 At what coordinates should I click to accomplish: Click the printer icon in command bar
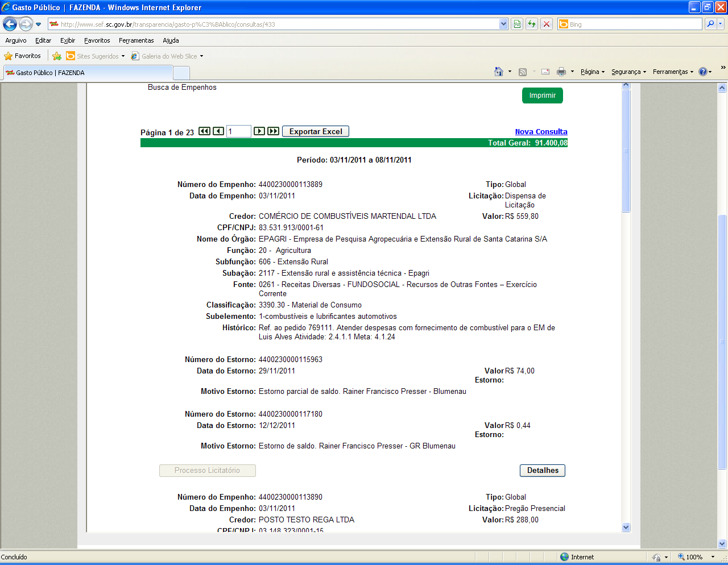561,72
